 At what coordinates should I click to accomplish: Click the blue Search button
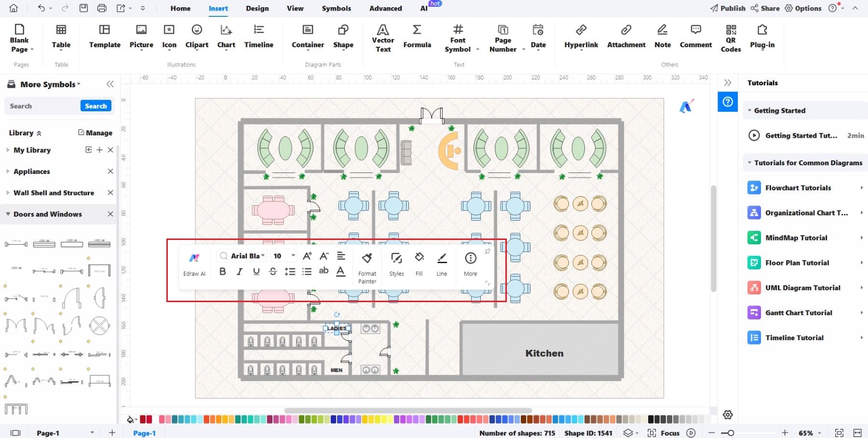[96, 106]
